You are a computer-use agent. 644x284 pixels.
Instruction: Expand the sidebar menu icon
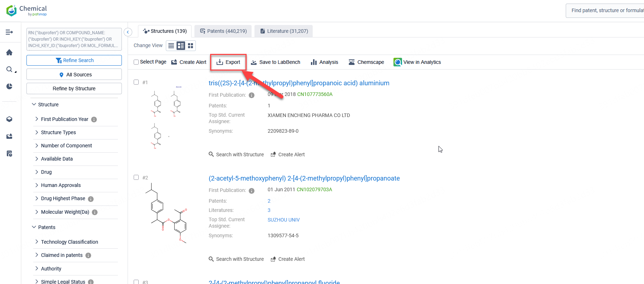(x=9, y=32)
